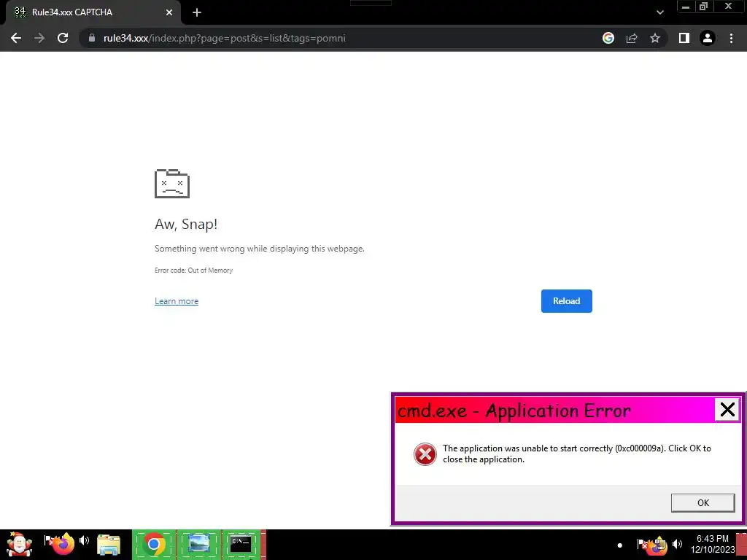This screenshot has height=560, width=747.
Task: Open the 6:43 PM clock and date
Action: [x=712, y=544]
